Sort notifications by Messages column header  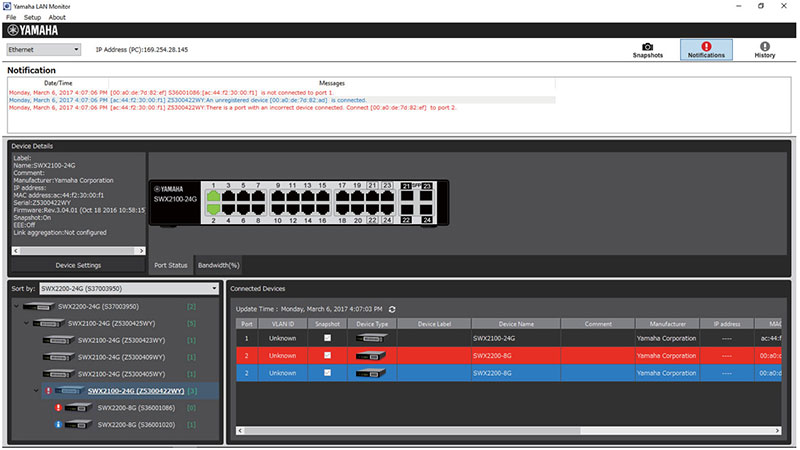(332, 83)
